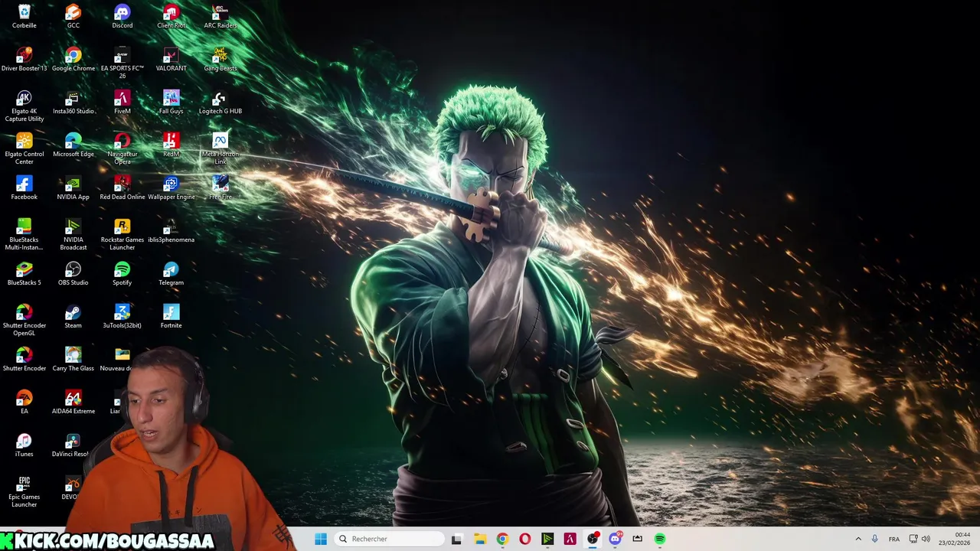Image resolution: width=980 pixels, height=551 pixels.
Task: Select the Meta Horizon Link icon
Action: [x=220, y=149]
